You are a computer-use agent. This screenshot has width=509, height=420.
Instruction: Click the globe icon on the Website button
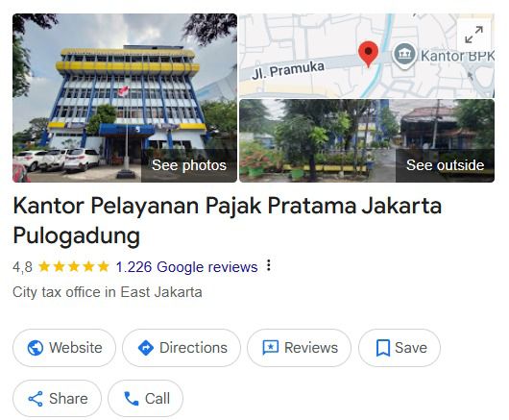click(x=36, y=348)
